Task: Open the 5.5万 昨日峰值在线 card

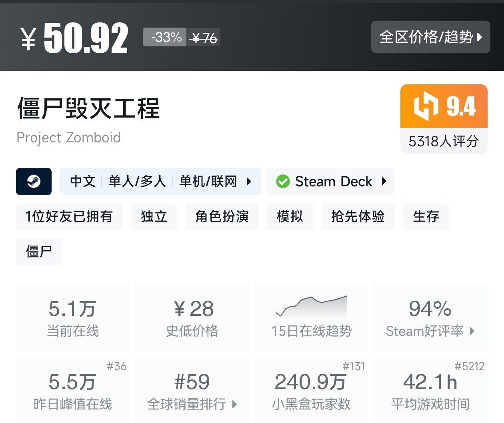Action: [73, 390]
